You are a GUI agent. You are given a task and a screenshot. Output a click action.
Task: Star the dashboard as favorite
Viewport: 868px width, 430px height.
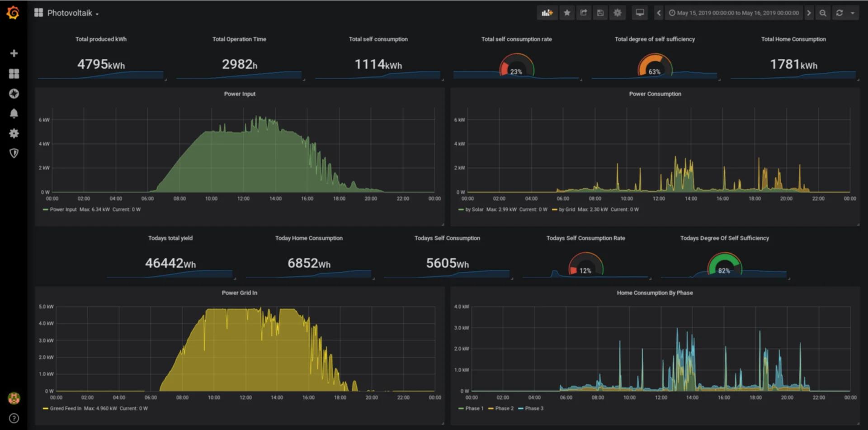(x=567, y=13)
